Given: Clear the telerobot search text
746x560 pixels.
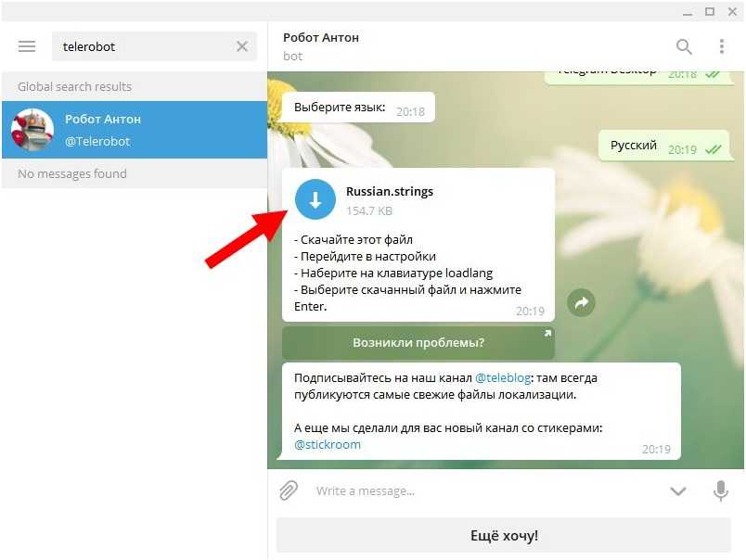Looking at the screenshot, I should (x=242, y=46).
